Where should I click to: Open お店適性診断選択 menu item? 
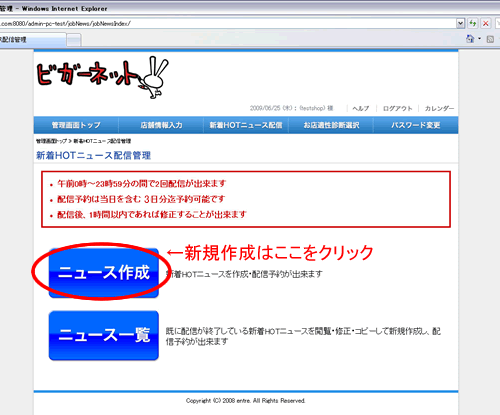coord(331,125)
